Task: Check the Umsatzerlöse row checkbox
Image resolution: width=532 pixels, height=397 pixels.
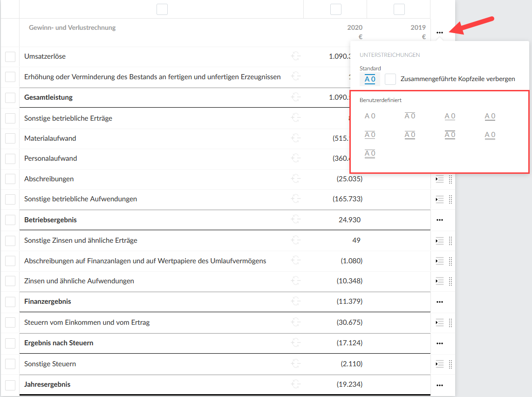Action: [x=10, y=57]
